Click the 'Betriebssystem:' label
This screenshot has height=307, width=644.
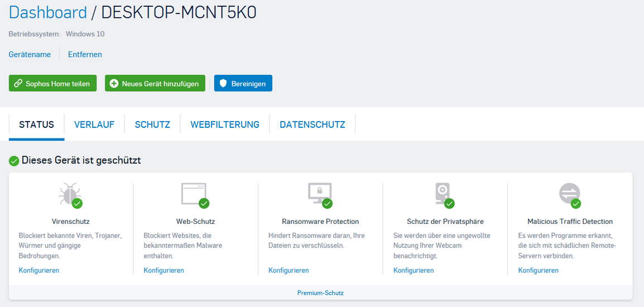(x=35, y=33)
